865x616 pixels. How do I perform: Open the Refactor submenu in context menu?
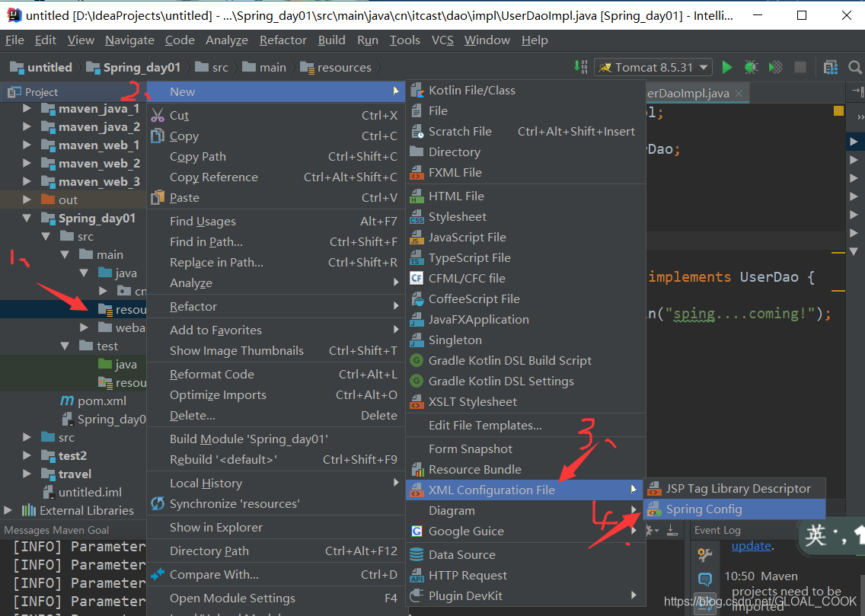pyautogui.click(x=276, y=307)
